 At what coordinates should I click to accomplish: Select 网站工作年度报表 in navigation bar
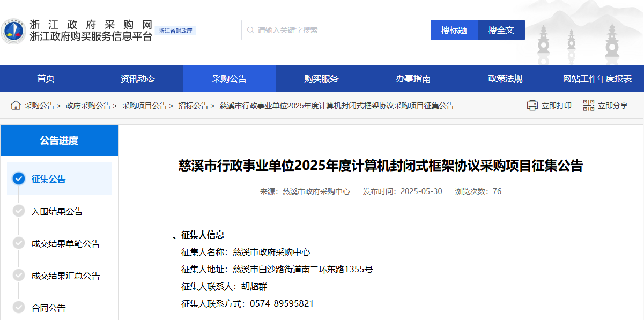click(597, 79)
